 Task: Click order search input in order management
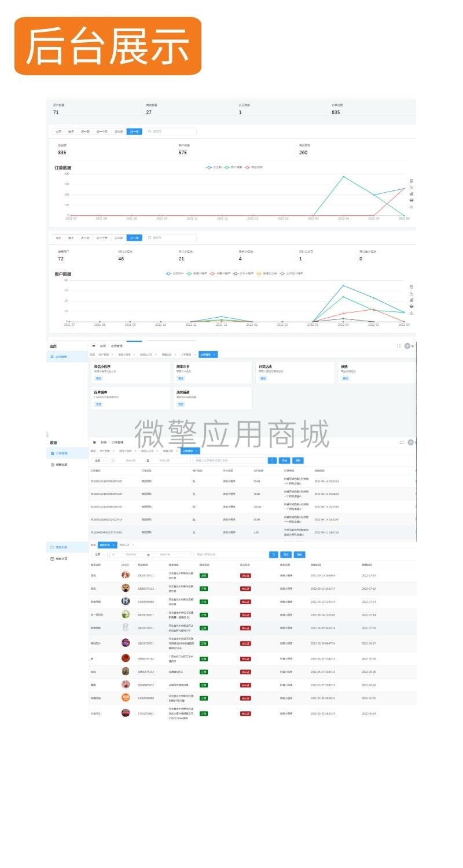click(x=230, y=461)
